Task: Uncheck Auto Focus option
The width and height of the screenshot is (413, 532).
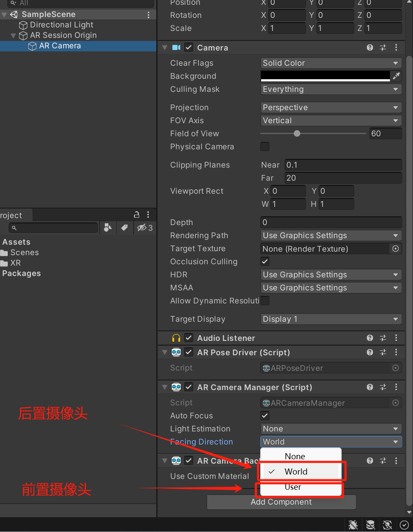Action: pyautogui.click(x=265, y=415)
